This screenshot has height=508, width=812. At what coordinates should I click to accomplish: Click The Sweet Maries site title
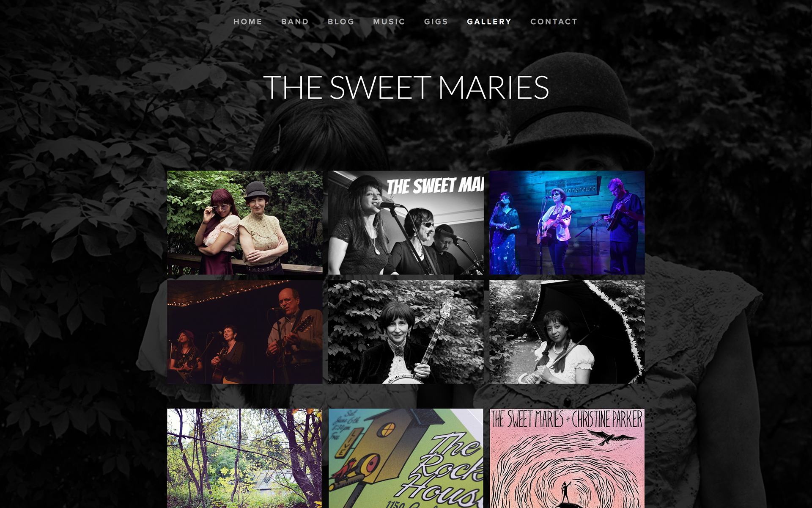click(406, 88)
